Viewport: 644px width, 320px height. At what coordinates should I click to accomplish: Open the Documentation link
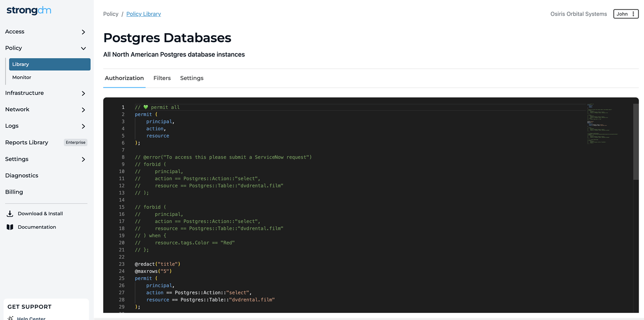pos(37,227)
